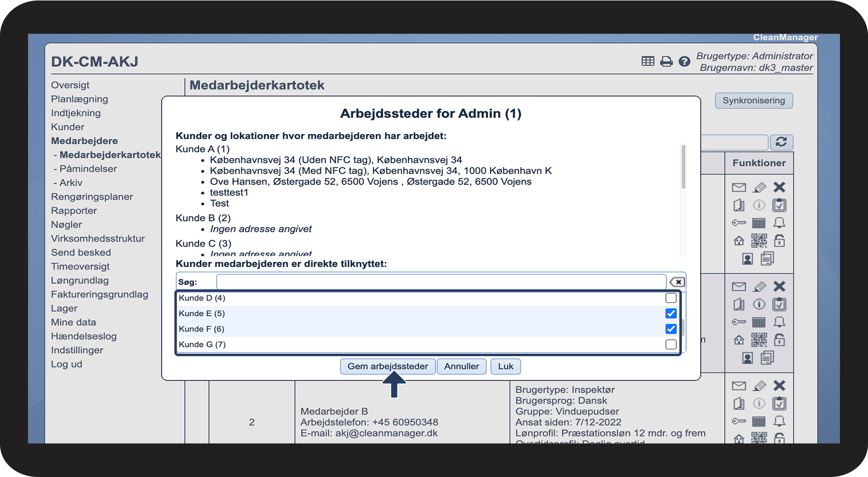
Task: Open Indstillinger in the left menu
Action: (77, 350)
